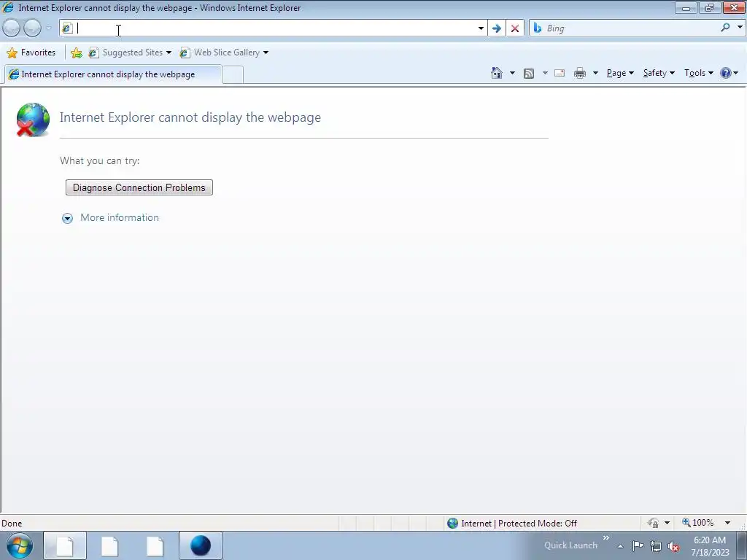747x560 pixels.
Task: Click the Forward navigation button
Action: (x=32, y=28)
